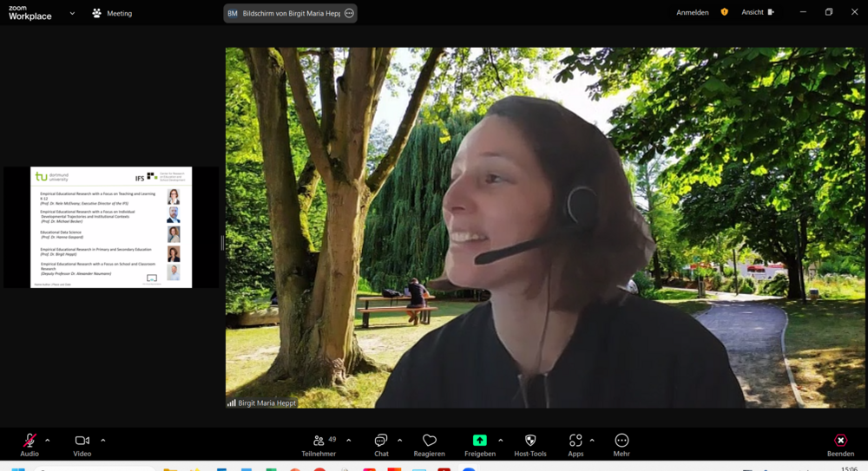Viewport: 868px width, 471px height.
Task: Select the Meeting tab
Action: click(112, 13)
